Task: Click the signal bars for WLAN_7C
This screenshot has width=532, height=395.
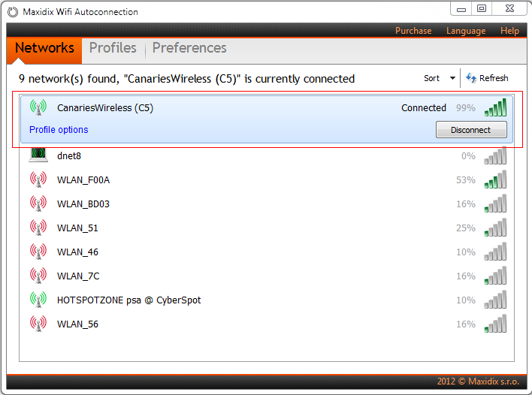Action: coord(495,276)
